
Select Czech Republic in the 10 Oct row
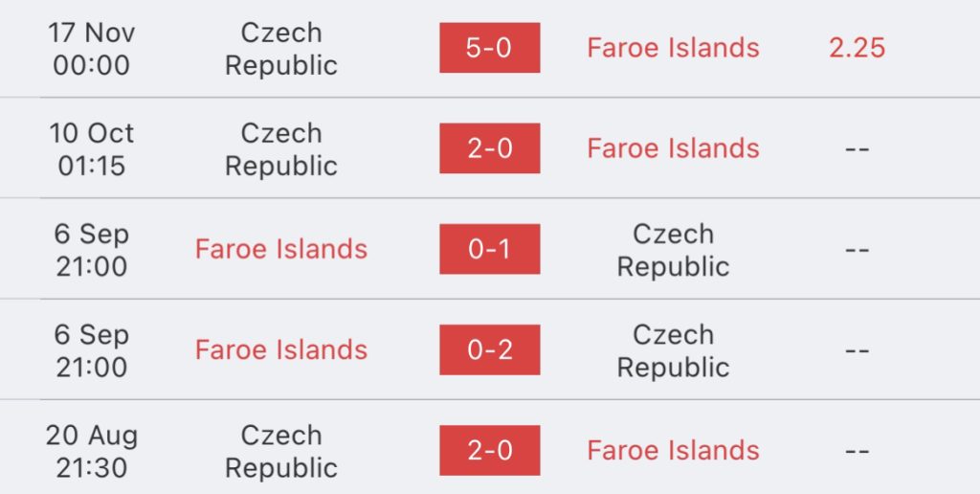pos(281,149)
